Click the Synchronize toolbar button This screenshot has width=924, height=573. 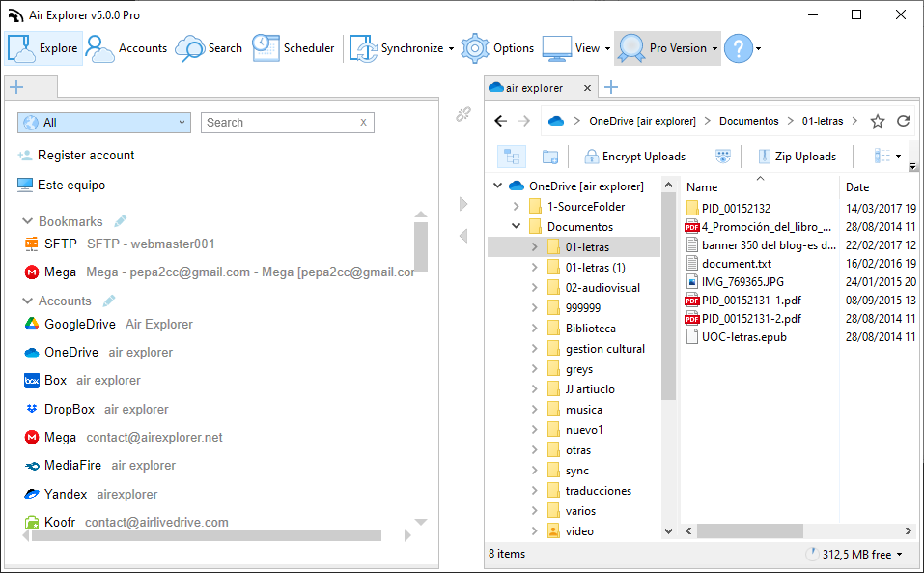401,48
